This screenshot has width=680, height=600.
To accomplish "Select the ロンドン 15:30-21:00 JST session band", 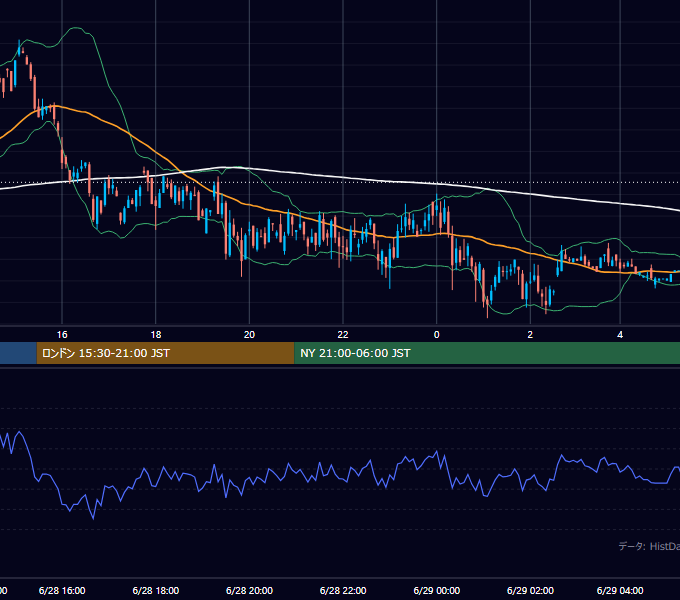I will pos(165,353).
